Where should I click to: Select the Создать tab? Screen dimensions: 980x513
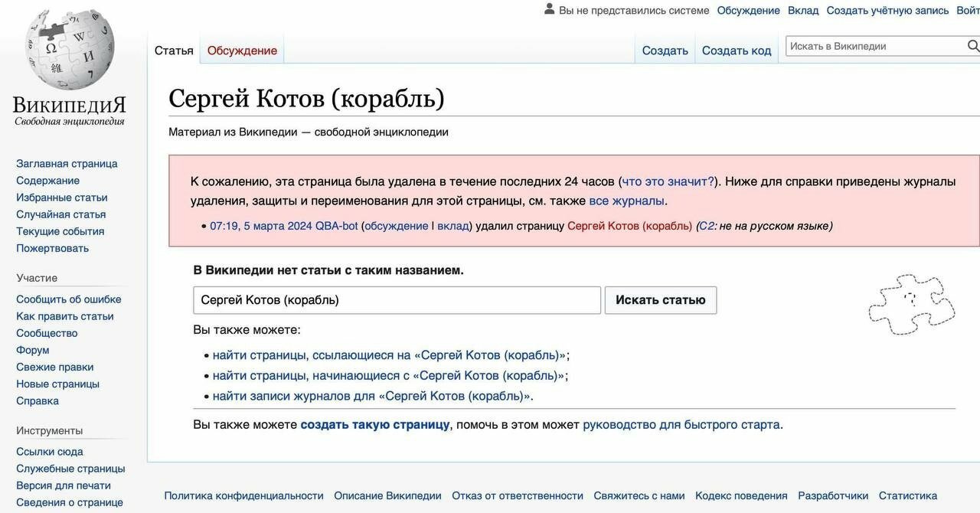pos(665,51)
